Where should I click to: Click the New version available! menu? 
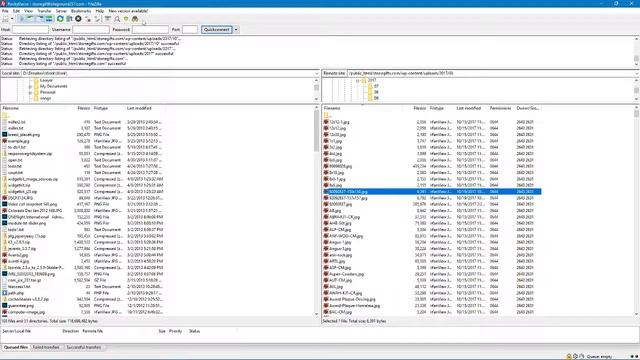(x=128, y=11)
